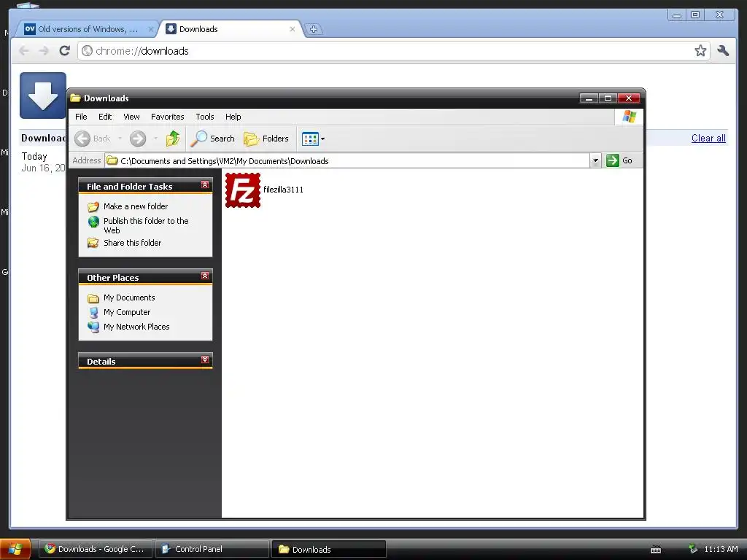
Task: Click the Downloads folder title bar icon
Action: 75,98
